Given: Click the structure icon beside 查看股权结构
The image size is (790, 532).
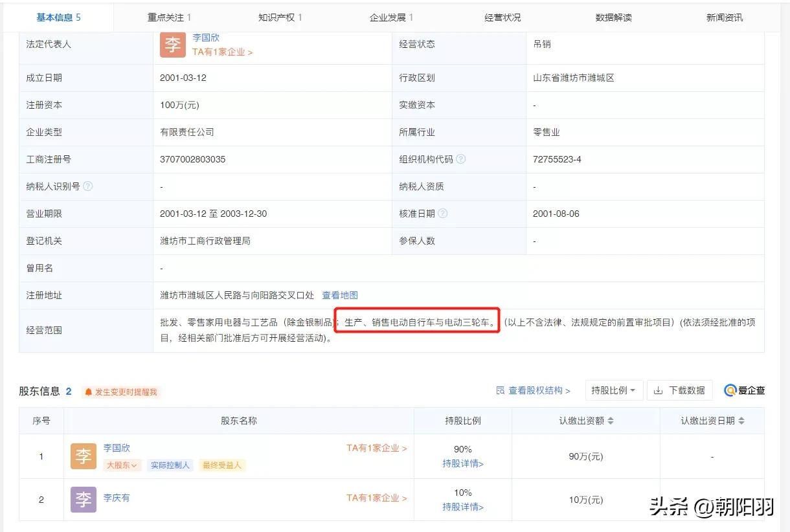Looking at the screenshot, I should pos(500,390).
